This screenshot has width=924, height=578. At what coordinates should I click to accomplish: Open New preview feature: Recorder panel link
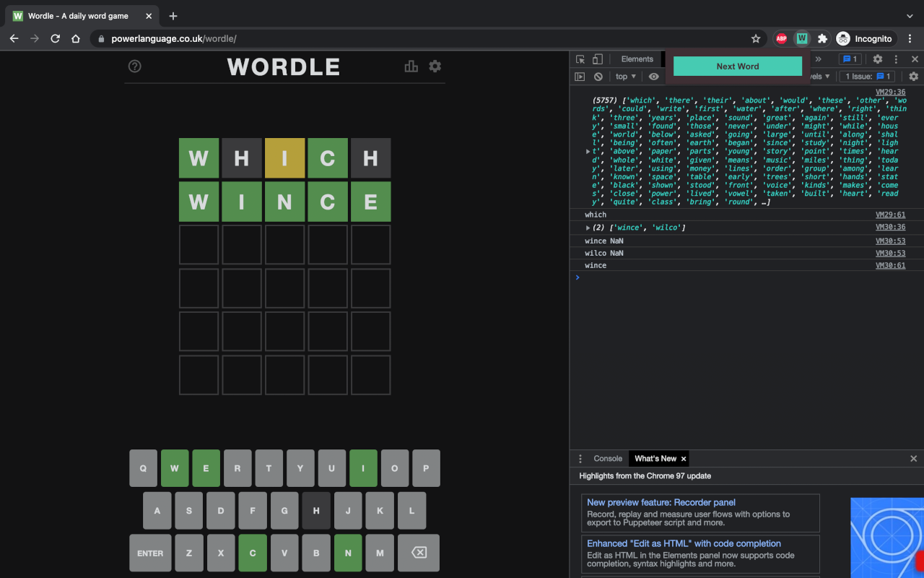click(x=661, y=502)
